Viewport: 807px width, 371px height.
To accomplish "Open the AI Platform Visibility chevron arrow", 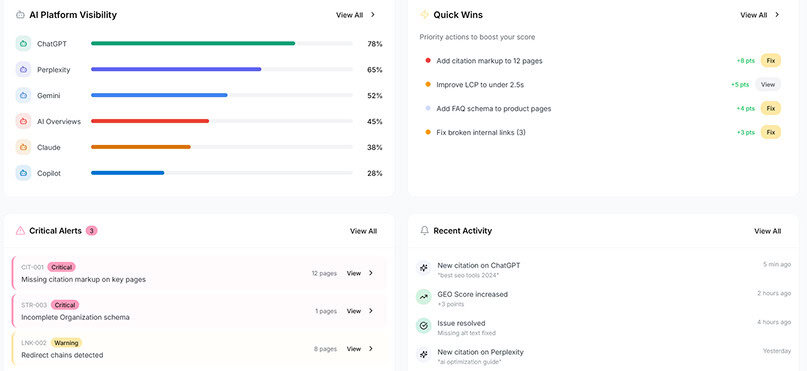I will pyautogui.click(x=373, y=15).
